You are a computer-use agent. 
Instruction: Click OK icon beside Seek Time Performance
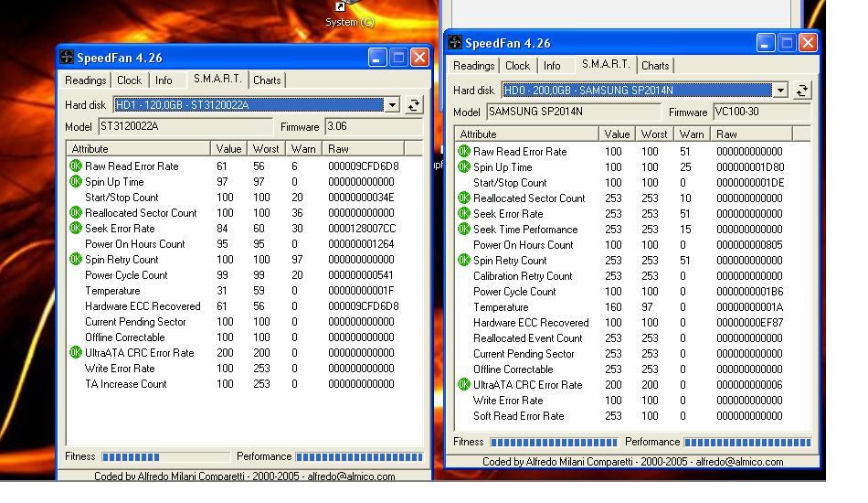(464, 229)
